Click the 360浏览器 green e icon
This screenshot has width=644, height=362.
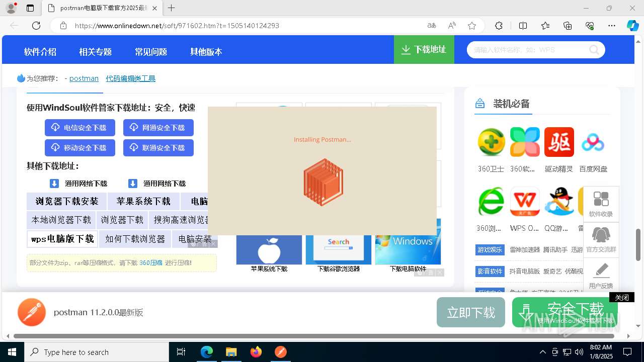point(491,202)
